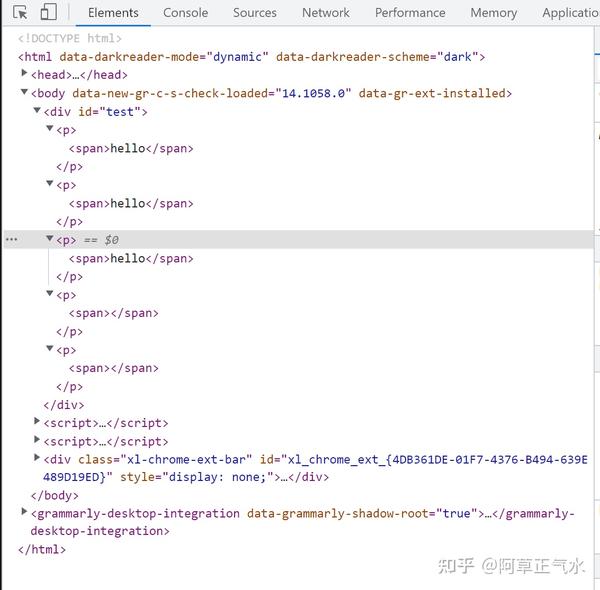Click the first span hello row
This screenshot has width=600, height=590.
tap(131, 148)
